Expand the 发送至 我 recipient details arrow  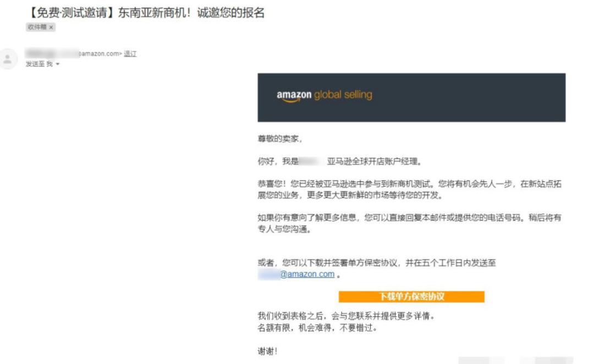point(58,64)
